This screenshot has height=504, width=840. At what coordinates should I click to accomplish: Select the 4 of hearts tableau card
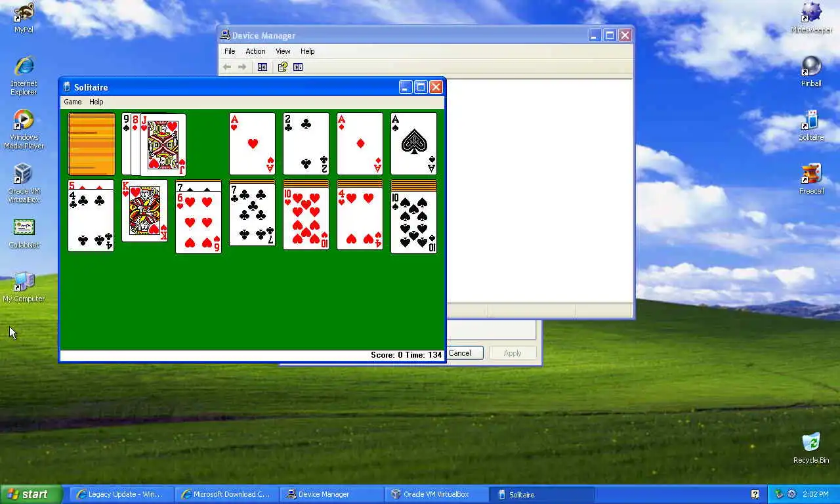point(360,219)
